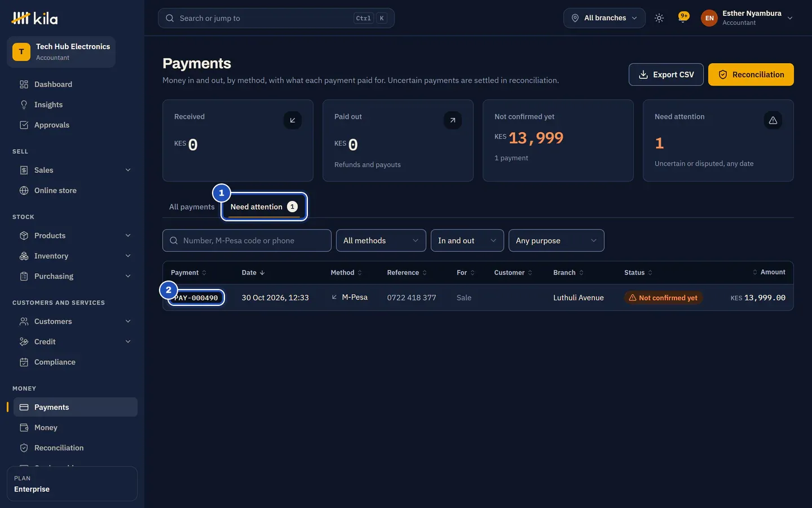The height and width of the screenshot is (508, 812).
Task: Open Dashboard from sidebar
Action: point(76,84)
